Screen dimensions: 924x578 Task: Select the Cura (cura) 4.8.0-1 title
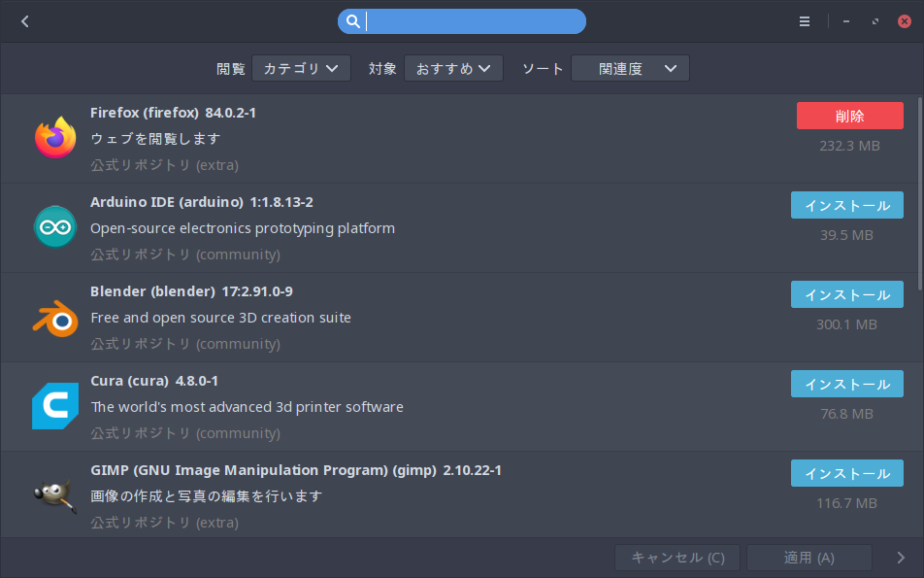click(154, 381)
